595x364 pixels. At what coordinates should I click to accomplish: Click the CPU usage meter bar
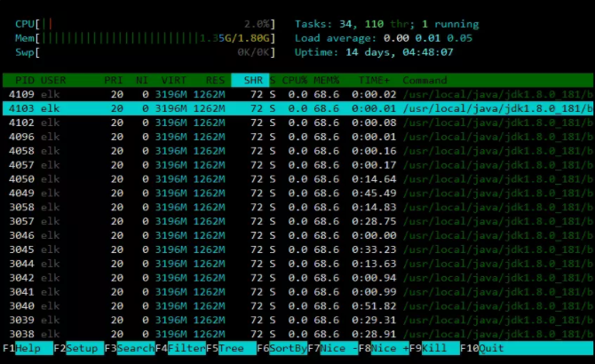pos(145,24)
